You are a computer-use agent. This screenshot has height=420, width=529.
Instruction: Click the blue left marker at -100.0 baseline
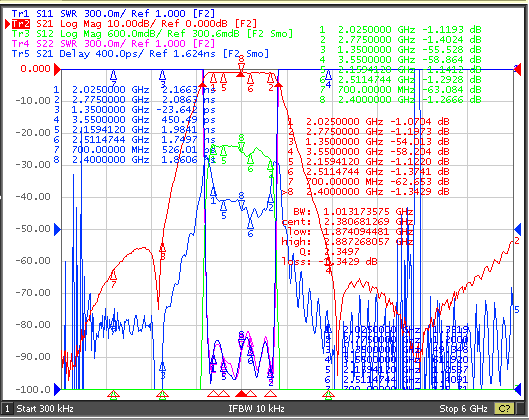pos(57,390)
